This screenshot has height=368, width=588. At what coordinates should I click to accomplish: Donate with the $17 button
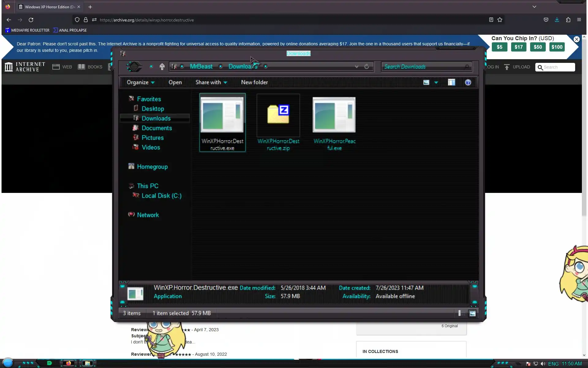[x=518, y=47]
